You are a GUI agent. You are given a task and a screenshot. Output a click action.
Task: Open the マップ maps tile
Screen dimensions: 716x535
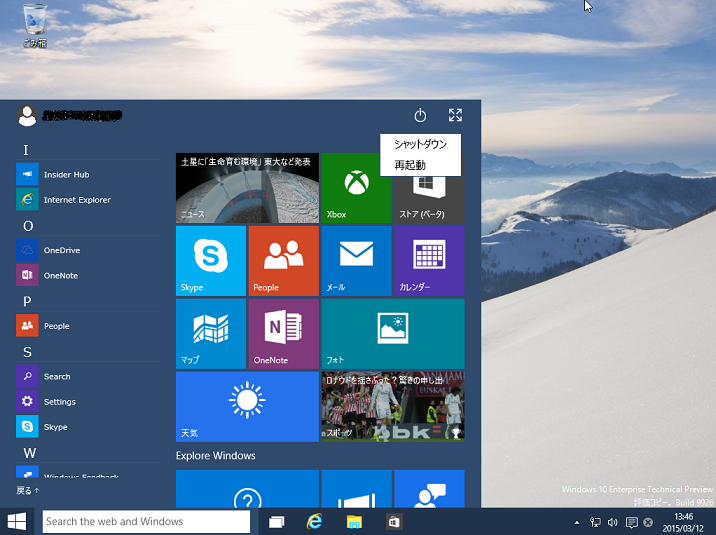[x=211, y=334]
